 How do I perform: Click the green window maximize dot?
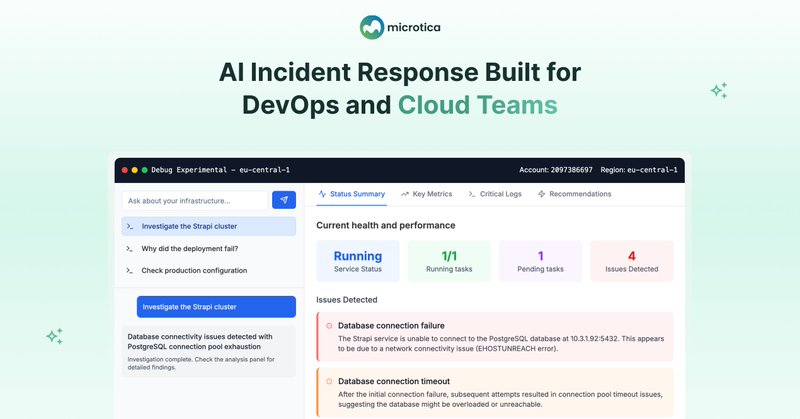144,170
